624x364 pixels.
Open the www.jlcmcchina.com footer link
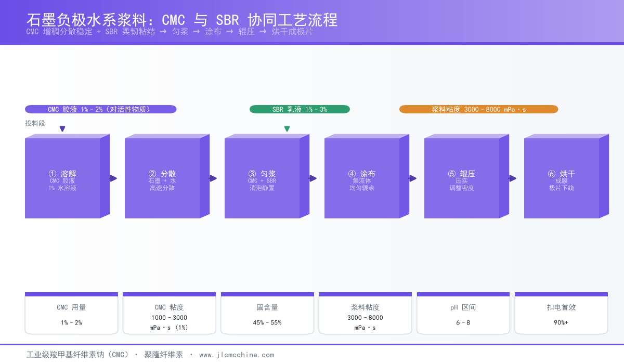[x=237, y=355]
